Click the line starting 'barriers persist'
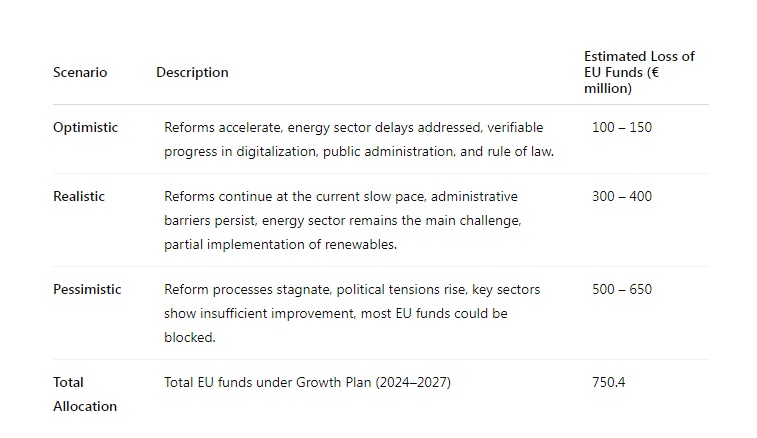 (x=343, y=220)
